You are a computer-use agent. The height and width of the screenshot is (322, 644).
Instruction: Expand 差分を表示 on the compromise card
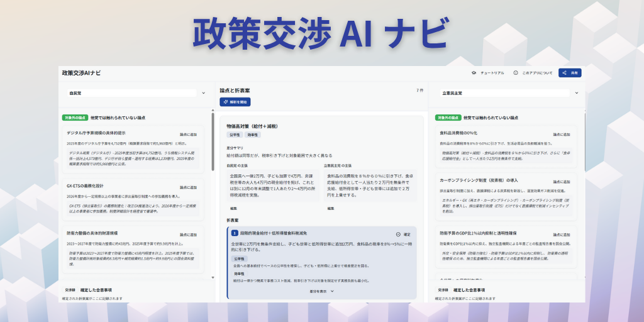[x=321, y=291]
